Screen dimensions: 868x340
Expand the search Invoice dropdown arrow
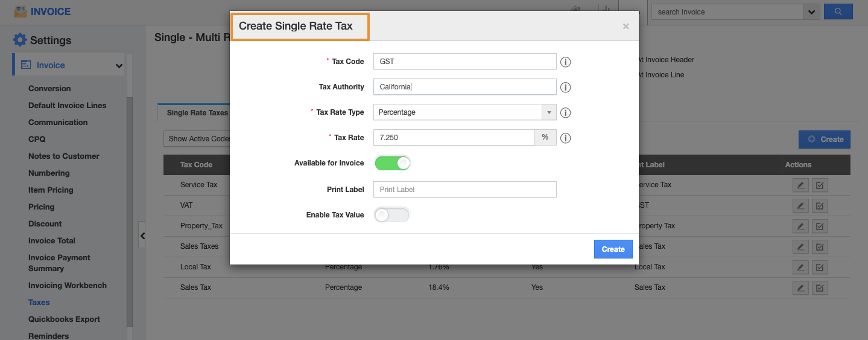pos(811,11)
